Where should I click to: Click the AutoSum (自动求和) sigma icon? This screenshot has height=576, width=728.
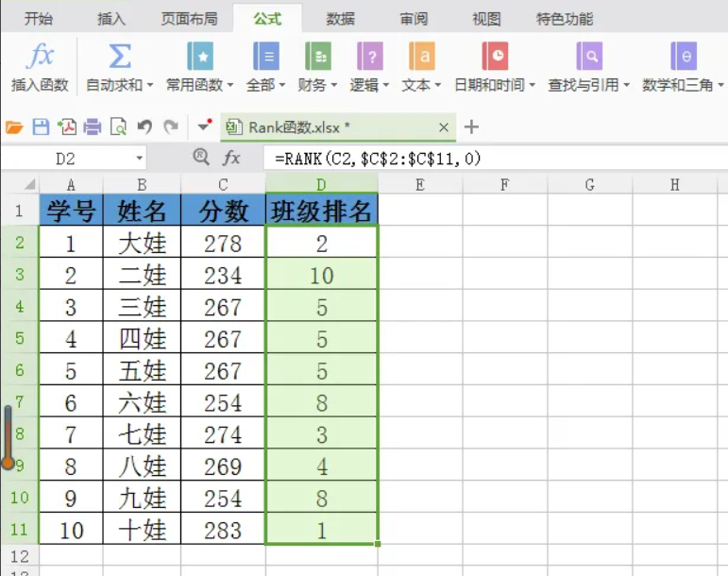tap(119, 56)
